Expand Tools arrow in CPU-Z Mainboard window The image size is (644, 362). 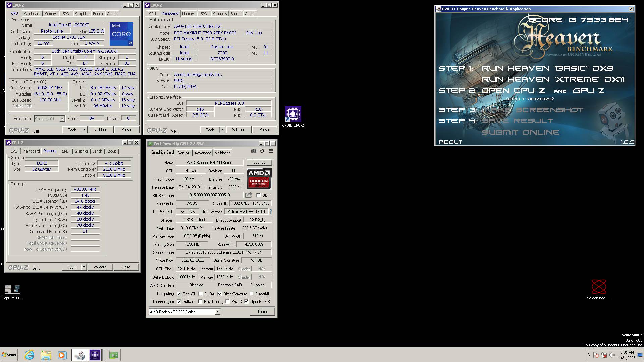[222, 130]
